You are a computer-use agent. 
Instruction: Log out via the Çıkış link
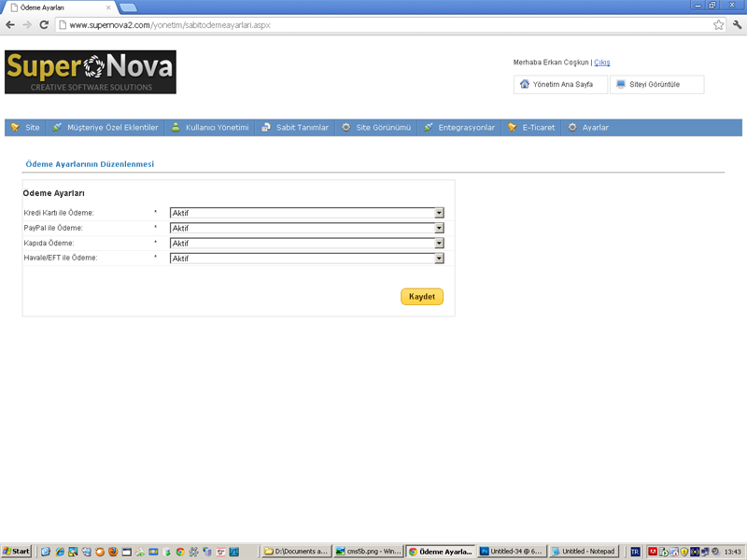(602, 63)
